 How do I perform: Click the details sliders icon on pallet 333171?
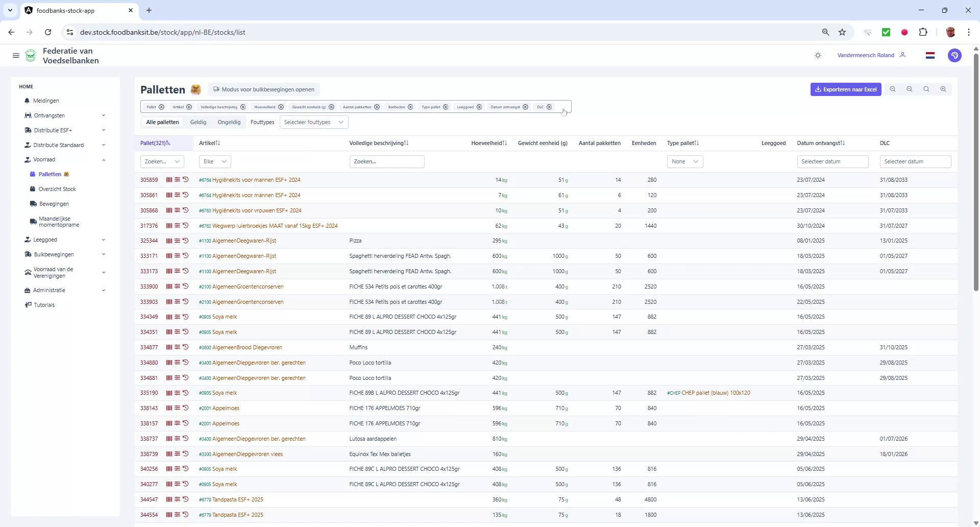(x=177, y=256)
